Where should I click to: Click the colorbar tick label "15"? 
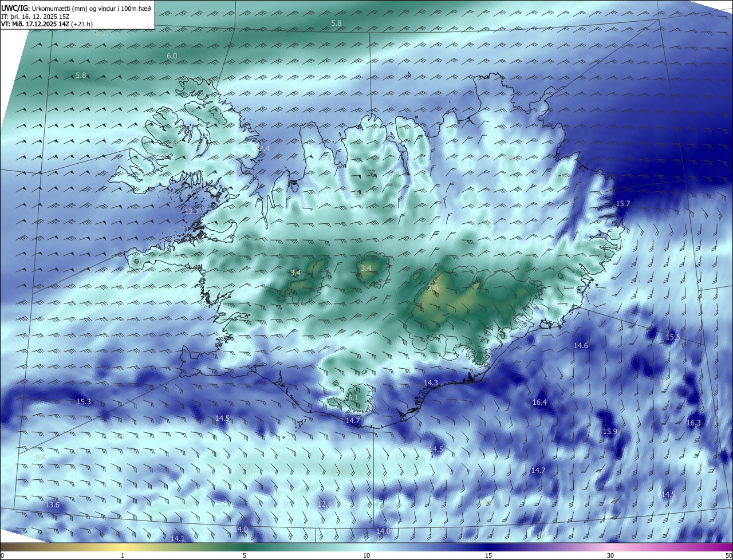(488, 555)
